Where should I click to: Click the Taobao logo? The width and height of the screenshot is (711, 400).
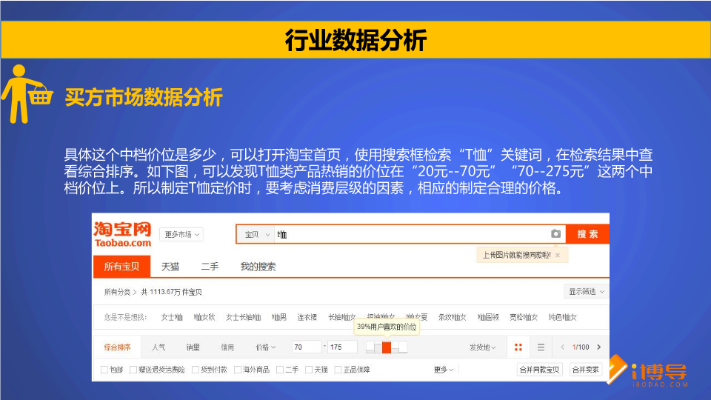124,235
